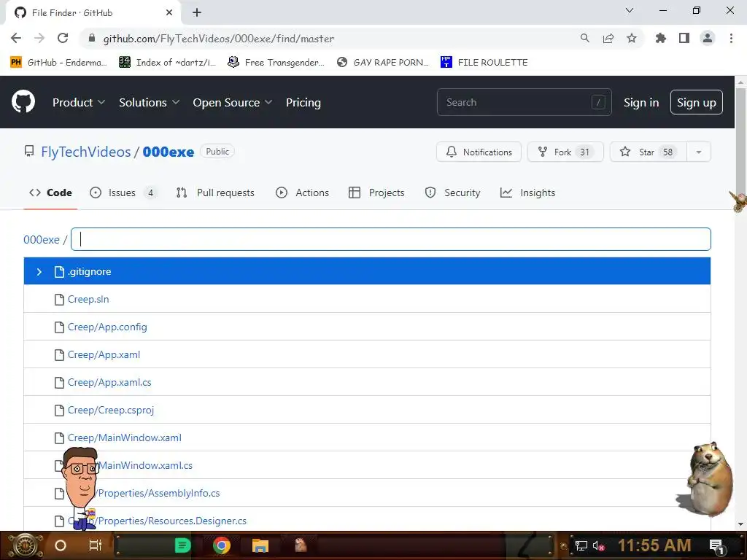Open Task View on the taskbar

tap(96, 545)
